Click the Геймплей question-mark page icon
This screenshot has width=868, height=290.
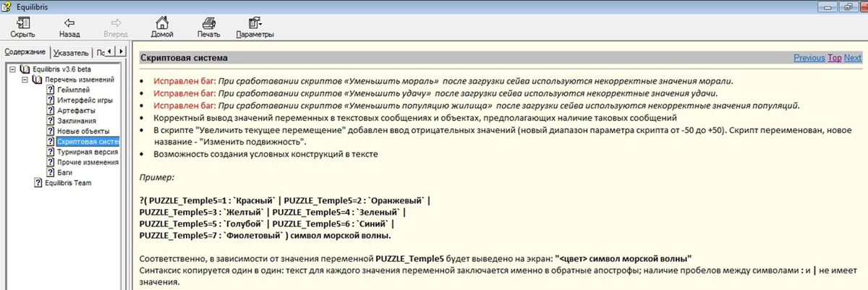point(50,90)
